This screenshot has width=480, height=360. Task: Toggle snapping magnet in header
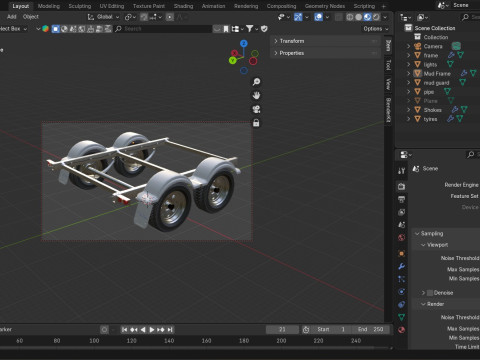[x=144, y=17]
